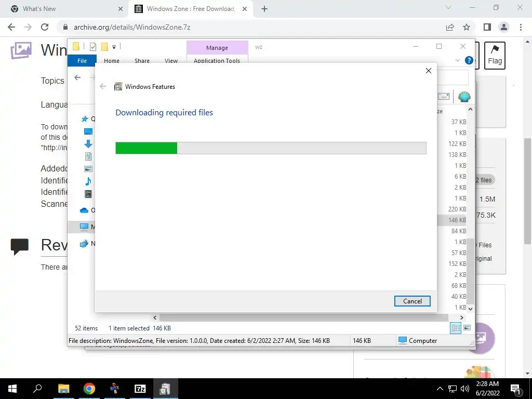532x399 pixels.
Task: Reload the archive.org page
Action: click(45, 27)
